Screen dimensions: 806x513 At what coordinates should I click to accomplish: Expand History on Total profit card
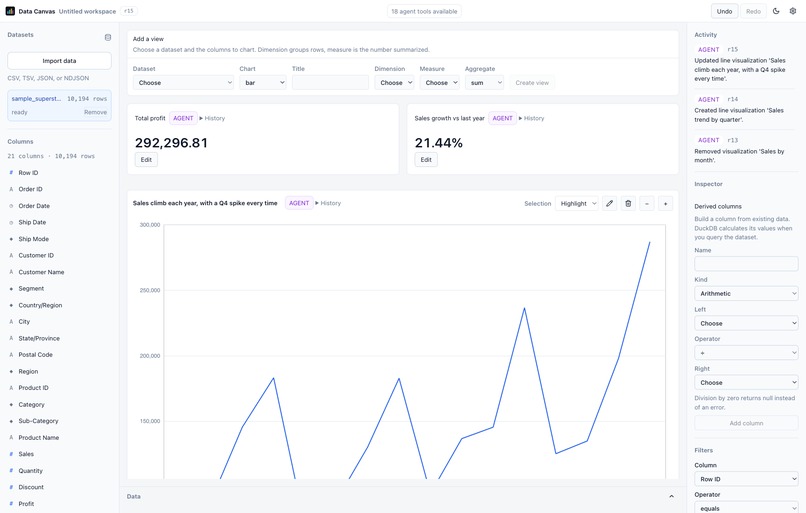pyautogui.click(x=212, y=118)
